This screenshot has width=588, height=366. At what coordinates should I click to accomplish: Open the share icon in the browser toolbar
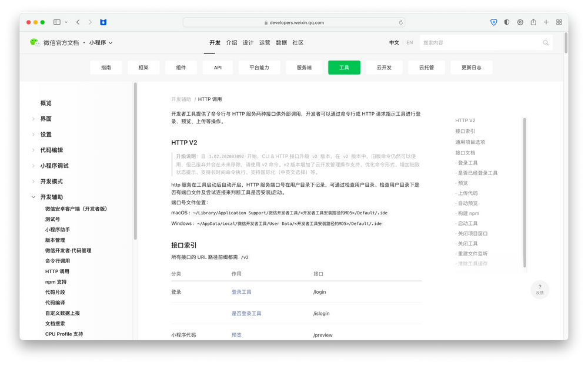point(534,22)
